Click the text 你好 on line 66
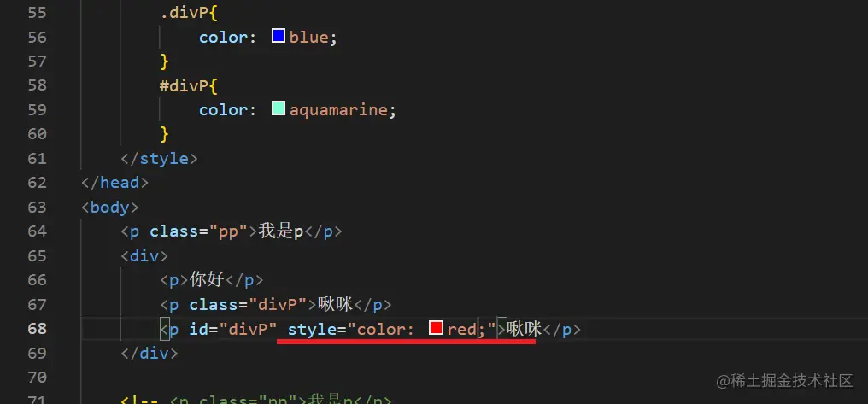The height and width of the screenshot is (404, 868). click(x=207, y=280)
